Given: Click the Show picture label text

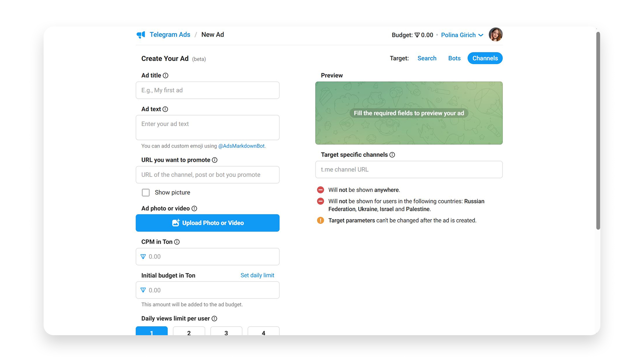Looking at the screenshot, I should (x=172, y=192).
